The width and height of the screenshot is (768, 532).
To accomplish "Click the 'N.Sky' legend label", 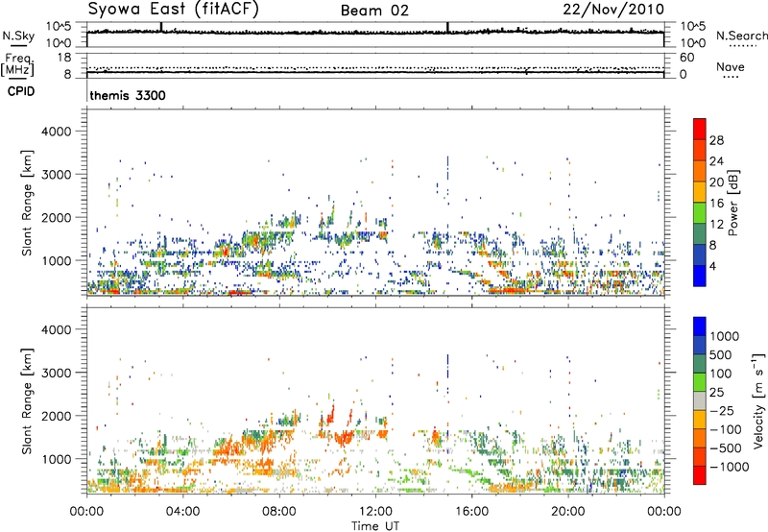I will tap(18, 36).
